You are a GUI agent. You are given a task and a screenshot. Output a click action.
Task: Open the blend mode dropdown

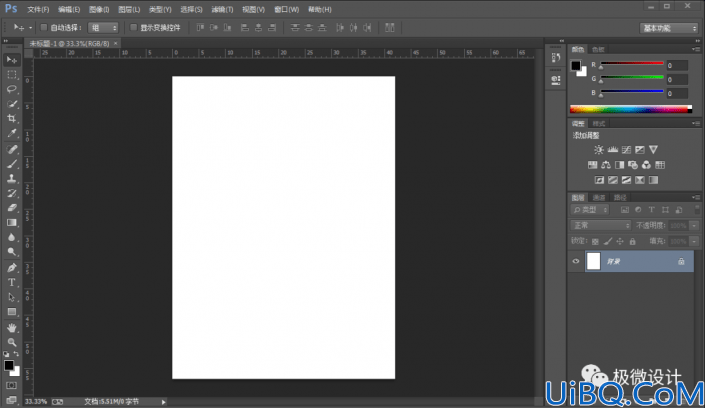(x=601, y=225)
